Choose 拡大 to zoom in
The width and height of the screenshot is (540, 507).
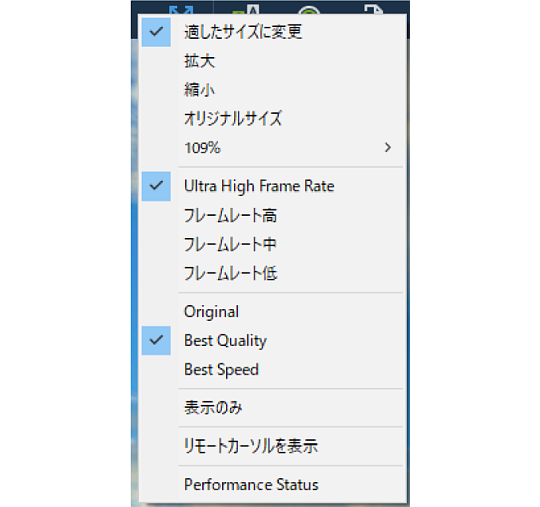tap(272, 61)
